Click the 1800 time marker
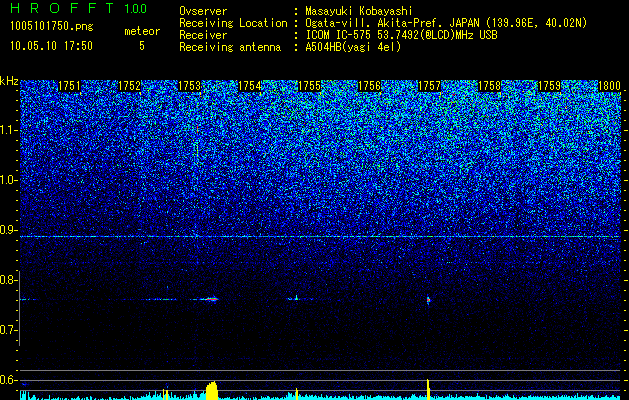Screen dimensions: 629x400 [x=610, y=86]
